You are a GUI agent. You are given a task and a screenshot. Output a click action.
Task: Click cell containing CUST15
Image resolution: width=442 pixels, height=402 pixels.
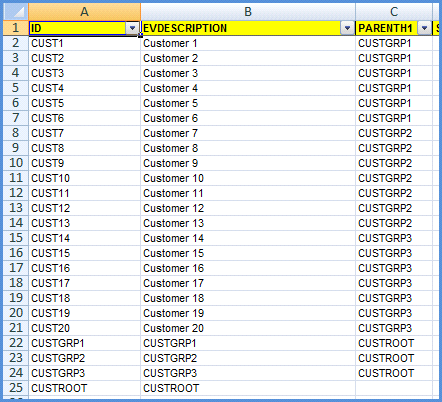84,253
